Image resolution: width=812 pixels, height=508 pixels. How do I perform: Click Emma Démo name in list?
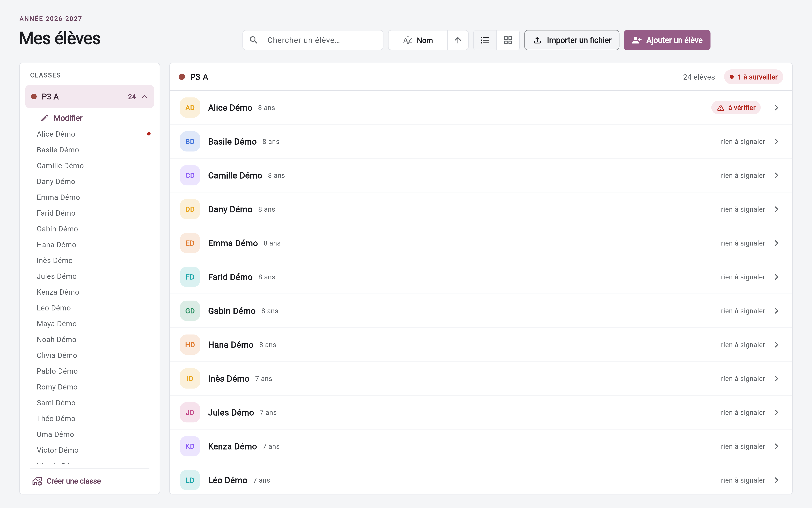233,243
